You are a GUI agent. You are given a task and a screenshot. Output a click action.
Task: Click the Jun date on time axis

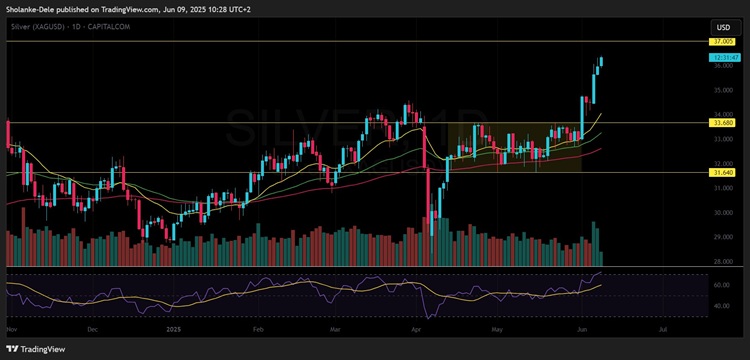pyautogui.click(x=582, y=330)
